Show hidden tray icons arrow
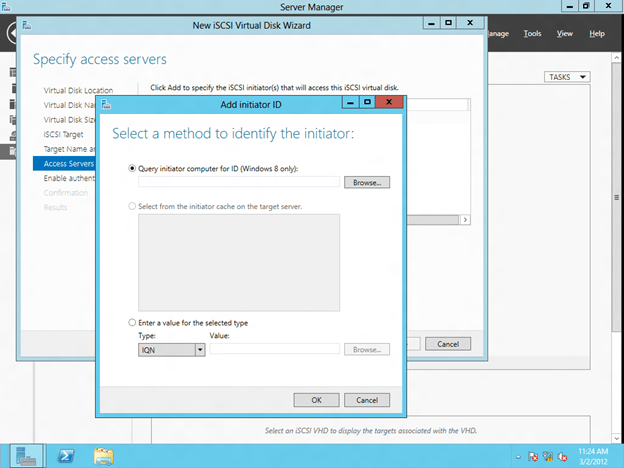The width and height of the screenshot is (624, 468). (x=520, y=456)
